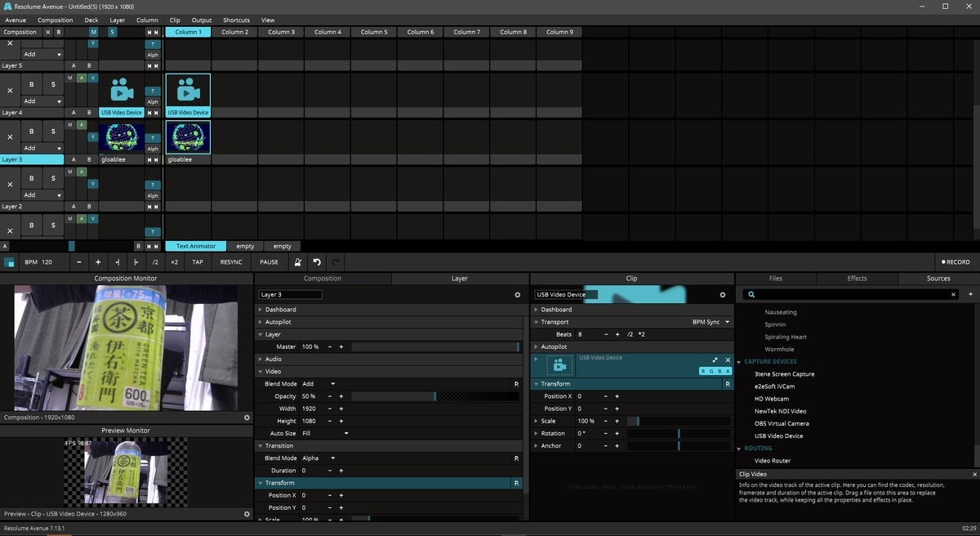Switch to Composition properties tab
The height and width of the screenshot is (536, 980).
pos(323,279)
